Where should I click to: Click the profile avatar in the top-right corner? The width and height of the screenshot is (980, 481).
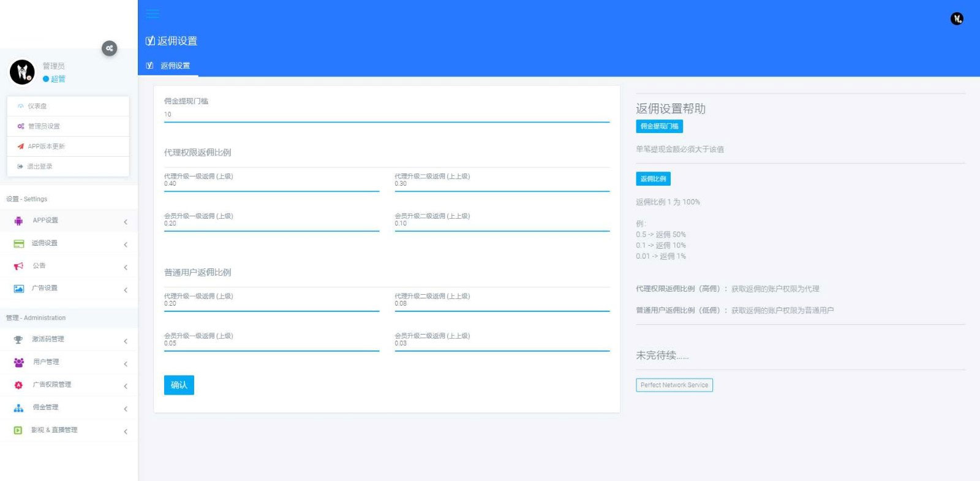[957, 19]
